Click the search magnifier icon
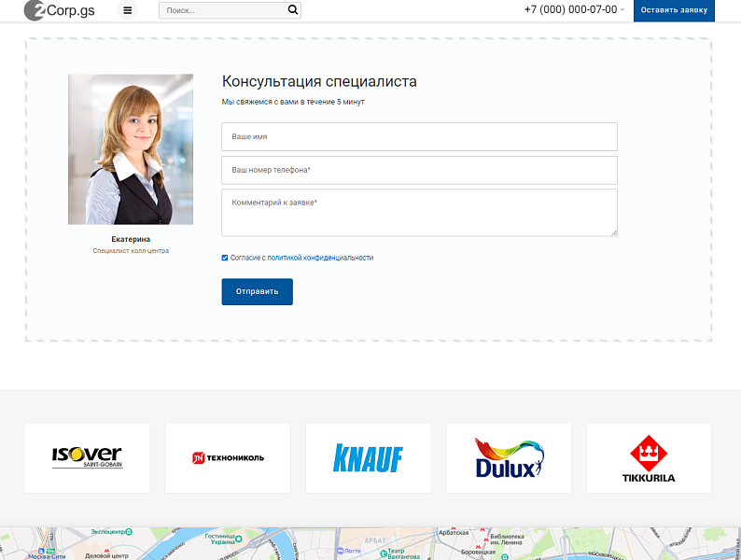The width and height of the screenshot is (741, 560). pyautogui.click(x=293, y=10)
